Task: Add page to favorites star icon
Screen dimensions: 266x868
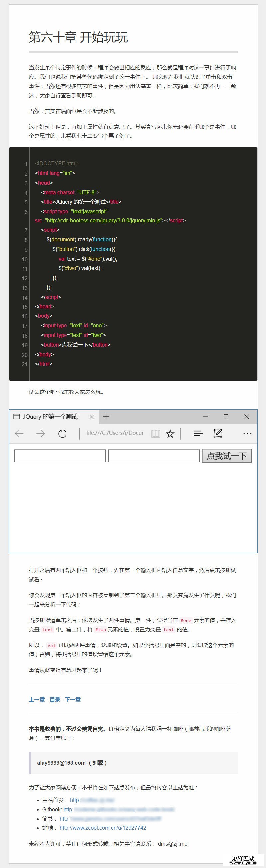Action: point(170,433)
